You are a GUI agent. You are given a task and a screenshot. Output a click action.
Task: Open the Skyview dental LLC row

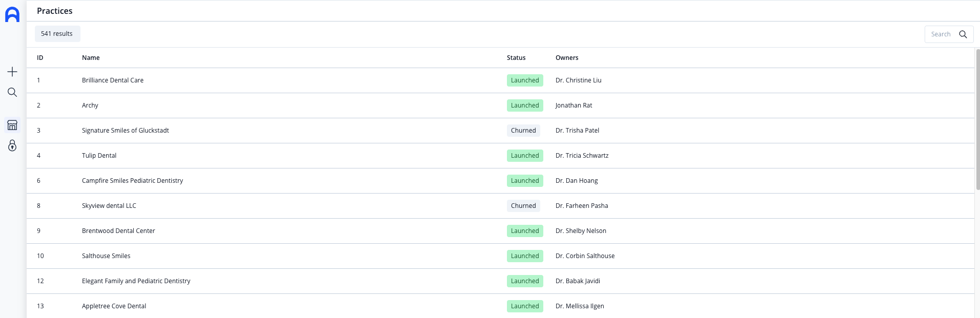point(500,206)
